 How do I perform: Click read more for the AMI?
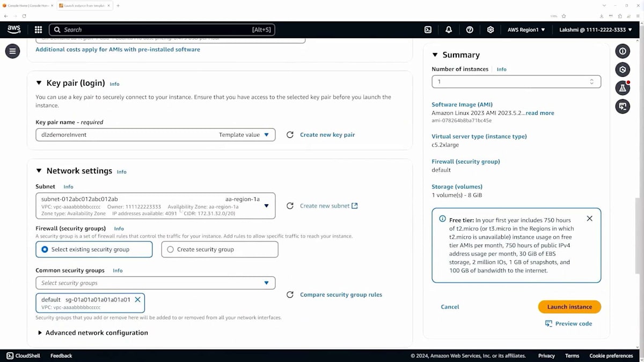(x=540, y=113)
